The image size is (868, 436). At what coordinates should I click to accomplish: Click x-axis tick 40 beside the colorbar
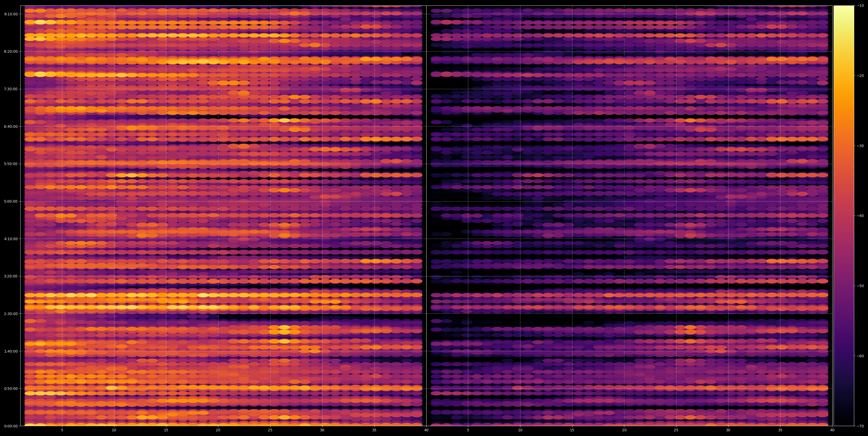point(832,430)
